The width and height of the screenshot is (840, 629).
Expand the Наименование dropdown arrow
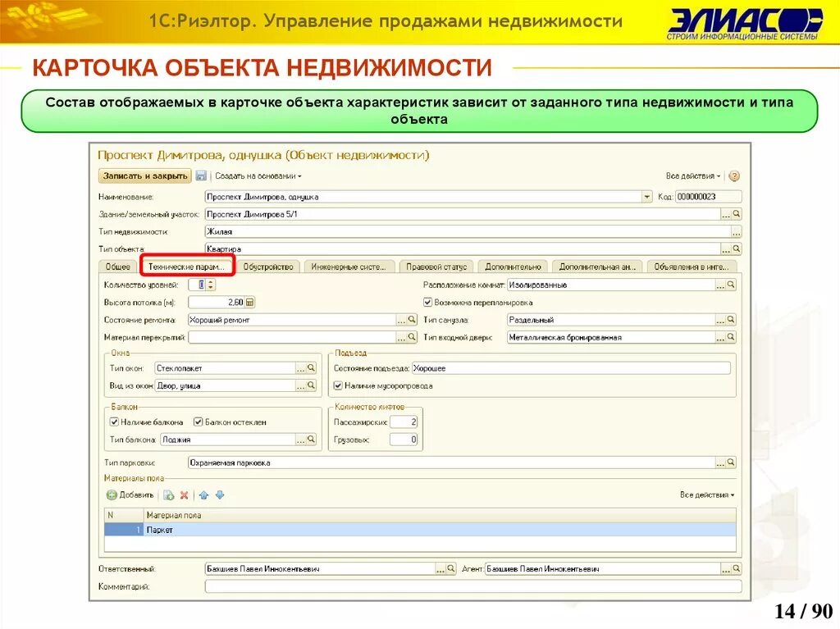coord(646,197)
